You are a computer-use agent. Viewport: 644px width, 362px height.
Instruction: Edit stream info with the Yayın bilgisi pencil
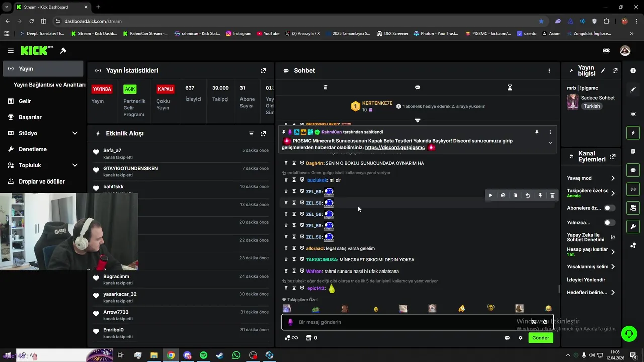pyautogui.click(x=603, y=71)
